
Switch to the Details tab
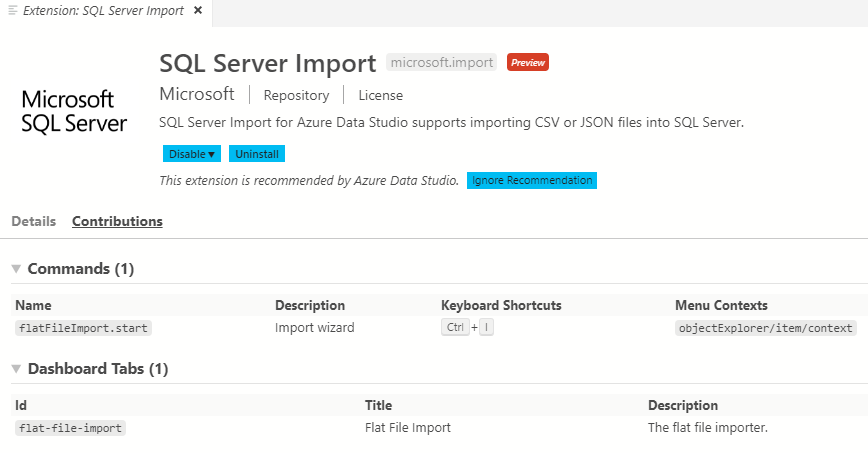coord(33,221)
